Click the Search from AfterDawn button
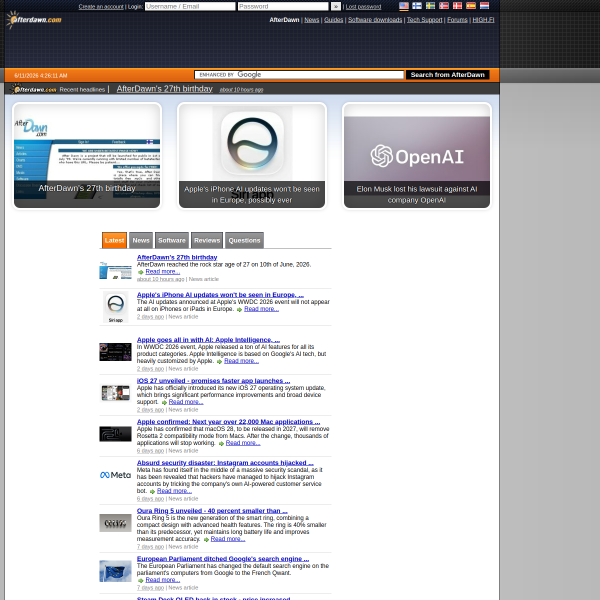600x600 pixels. coord(448,75)
